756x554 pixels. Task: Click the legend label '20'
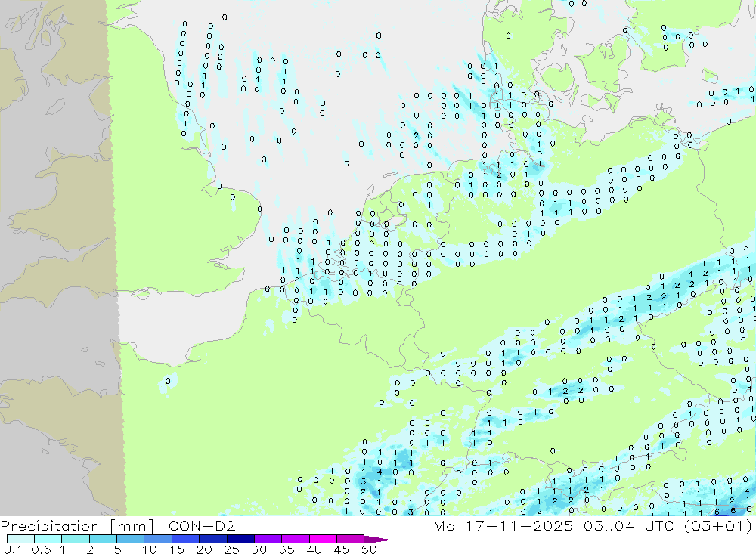click(204, 549)
